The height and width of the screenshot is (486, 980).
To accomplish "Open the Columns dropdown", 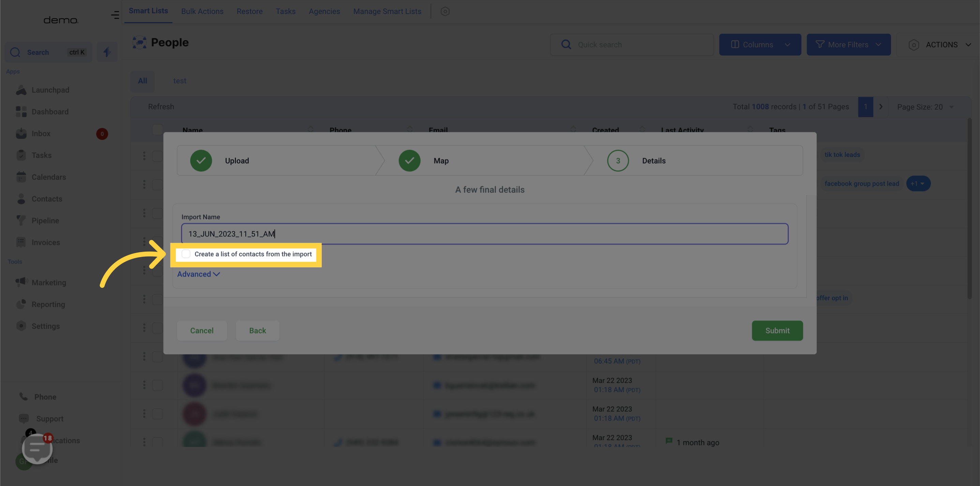I will [760, 45].
